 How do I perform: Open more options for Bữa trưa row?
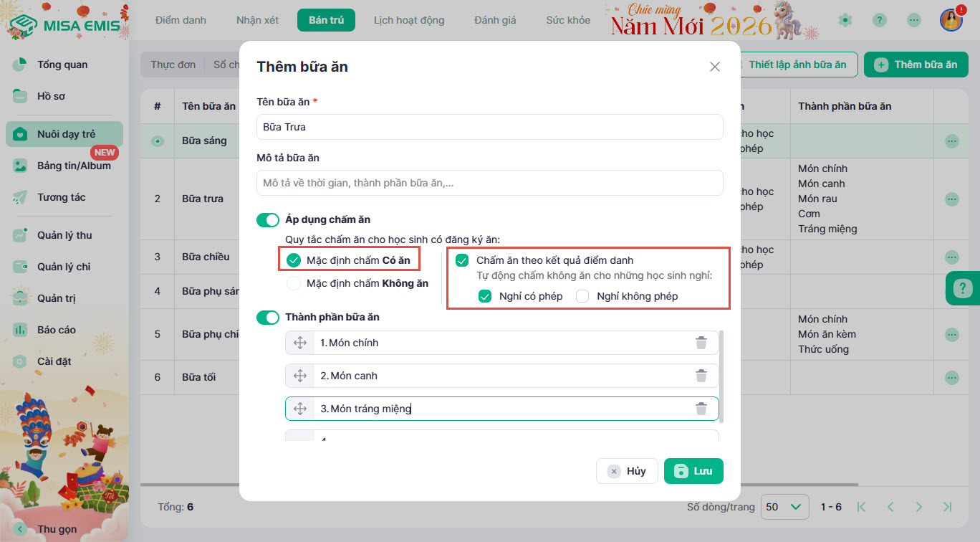tap(951, 199)
